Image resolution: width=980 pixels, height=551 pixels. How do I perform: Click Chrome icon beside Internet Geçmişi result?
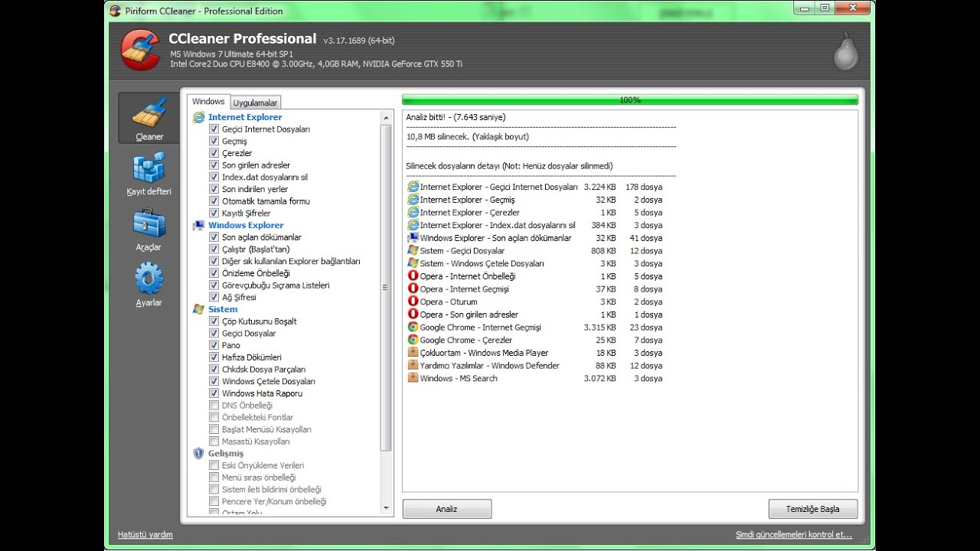(413, 327)
